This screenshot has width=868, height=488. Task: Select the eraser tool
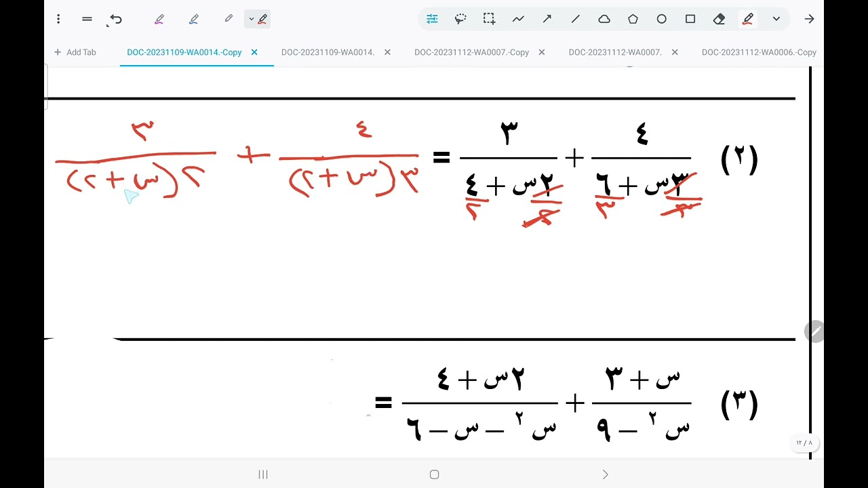(719, 19)
